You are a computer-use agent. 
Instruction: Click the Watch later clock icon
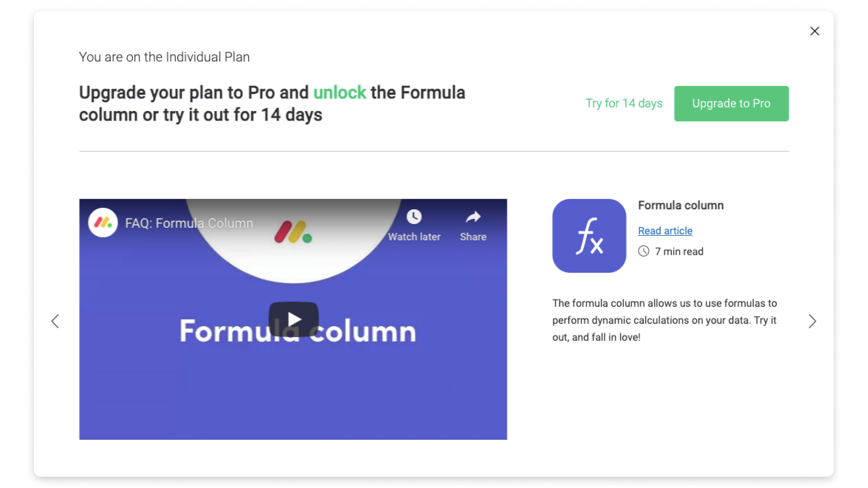pyautogui.click(x=414, y=217)
